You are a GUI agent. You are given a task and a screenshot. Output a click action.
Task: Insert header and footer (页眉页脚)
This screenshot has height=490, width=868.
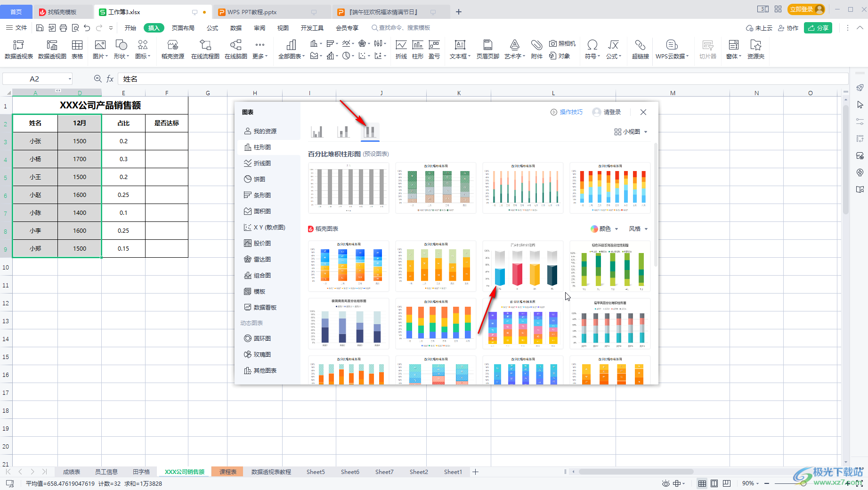(488, 49)
